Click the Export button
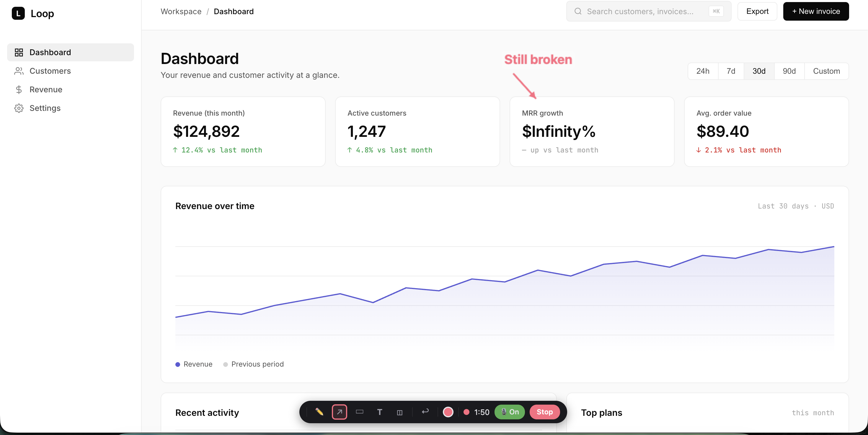The image size is (868, 435). point(757,12)
